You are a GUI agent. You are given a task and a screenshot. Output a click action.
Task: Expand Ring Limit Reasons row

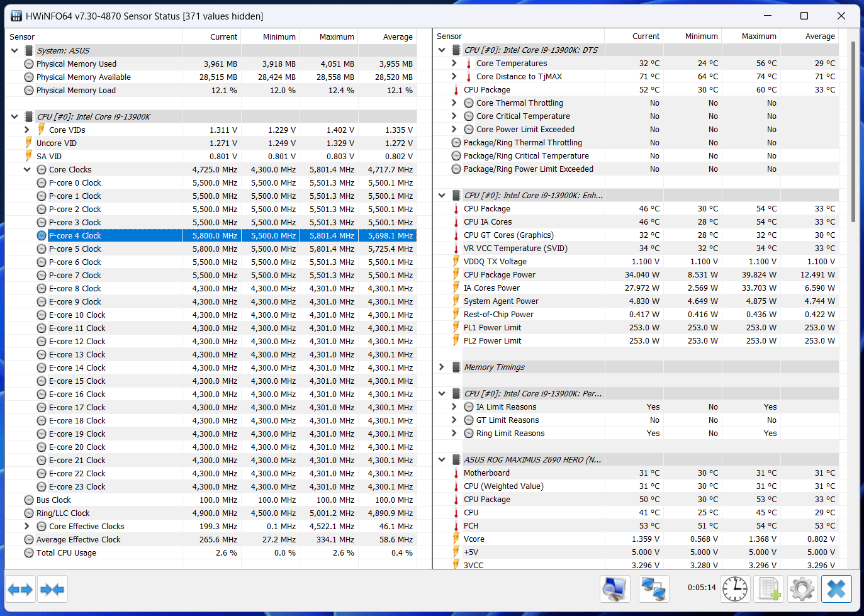tap(454, 433)
